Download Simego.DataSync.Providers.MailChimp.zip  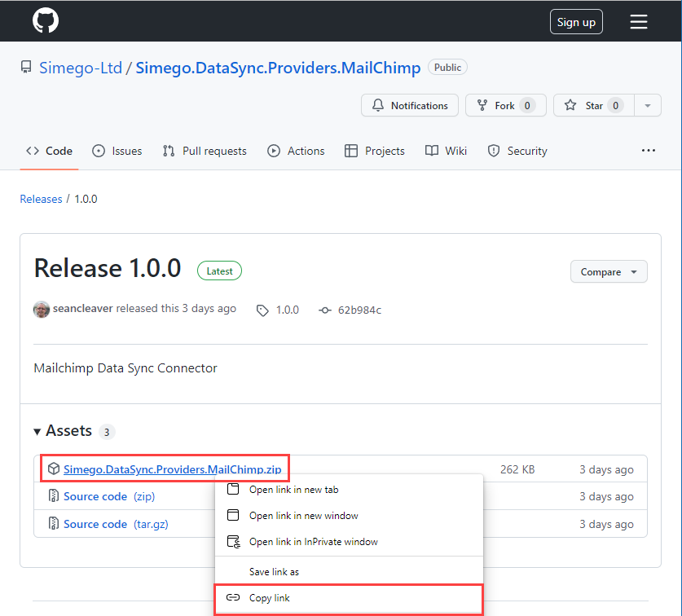(x=172, y=469)
